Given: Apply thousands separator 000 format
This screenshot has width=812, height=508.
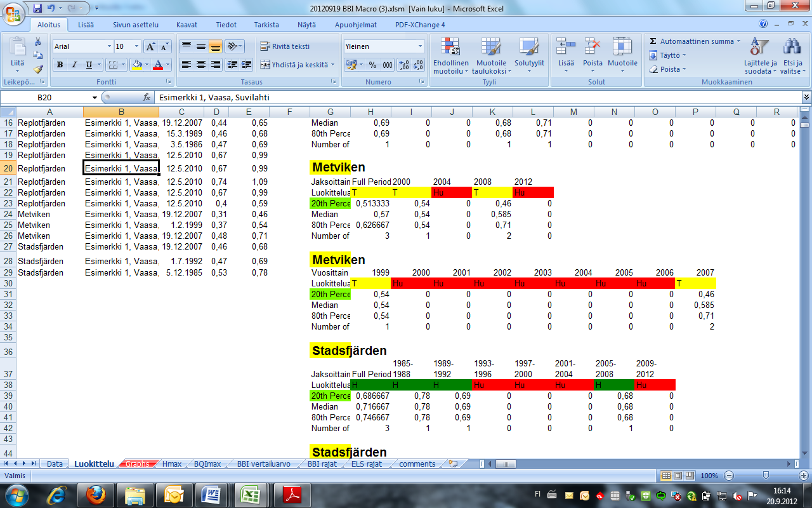Looking at the screenshot, I should pyautogui.click(x=387, y=65).
